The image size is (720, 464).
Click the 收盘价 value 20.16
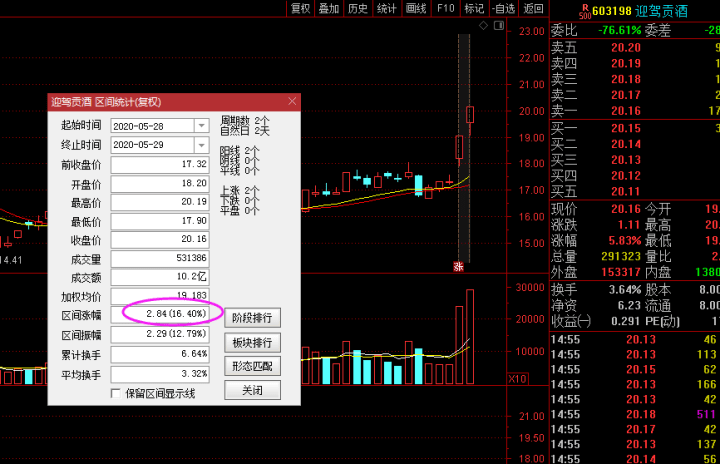coord(160,239)
